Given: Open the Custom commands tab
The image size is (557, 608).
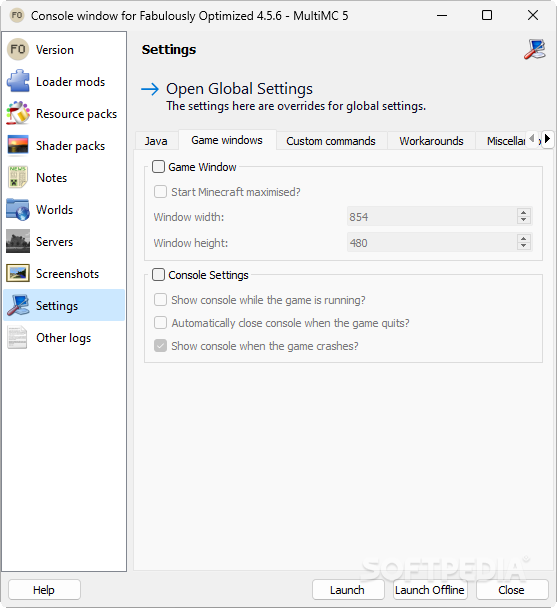Looking at the screenshot, I should pos(331,141).
